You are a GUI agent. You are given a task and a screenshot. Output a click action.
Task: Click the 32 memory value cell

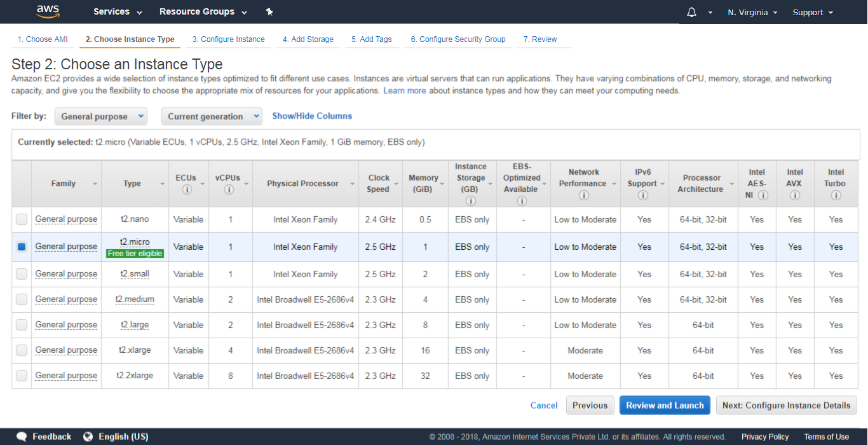[425, 376]
